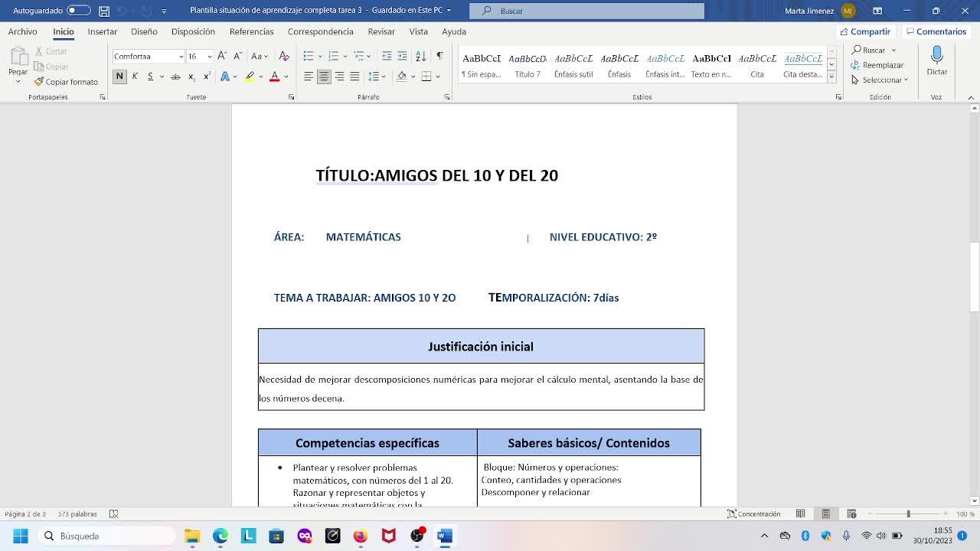Click the strikethrough text icon
The width and height of the screenshot is (980, 551).
pyautogui.click(x=175, y=77)
